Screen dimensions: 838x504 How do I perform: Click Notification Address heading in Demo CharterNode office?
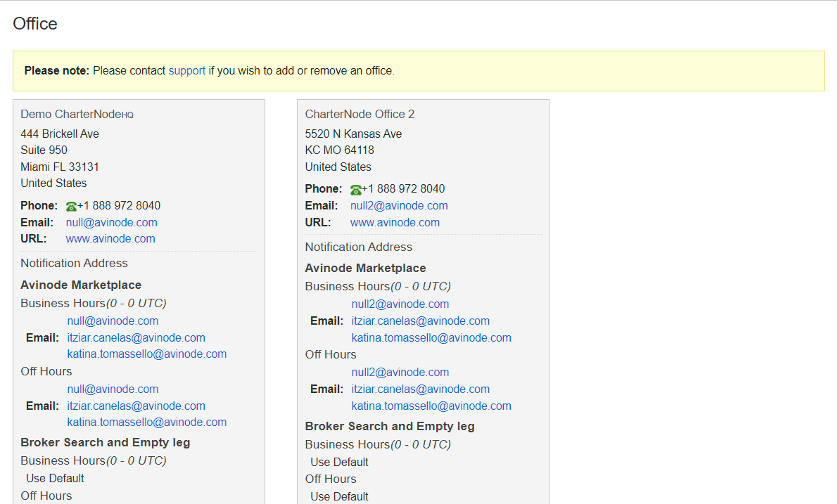point(75,263)
